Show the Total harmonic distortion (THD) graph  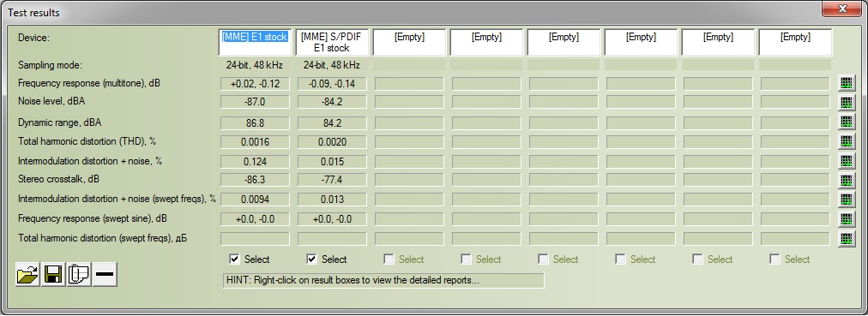click(847, 141)
